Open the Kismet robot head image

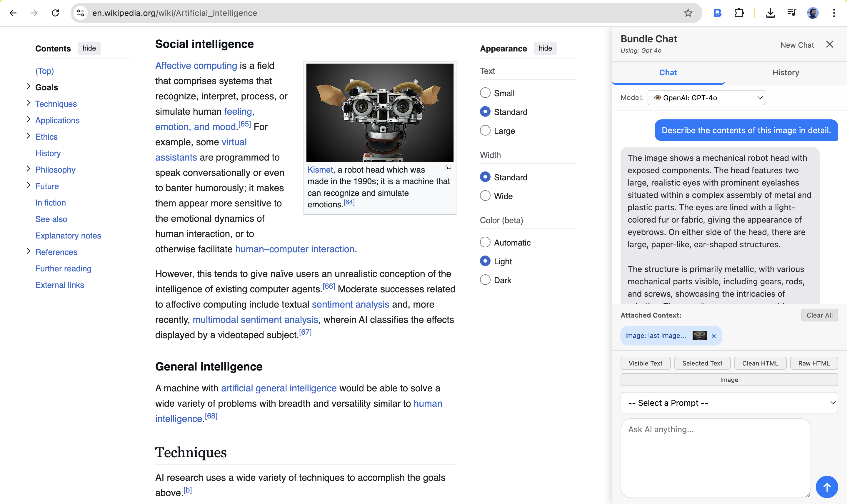pyautogui.click(x=380, y=112)
